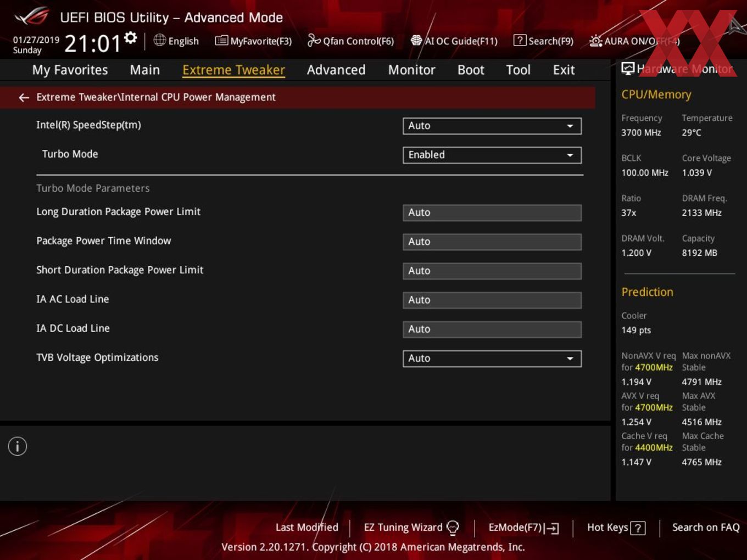This screenshot has height=560, width=747.
Task: Click 149 pts cooler value
Action: 636,330
